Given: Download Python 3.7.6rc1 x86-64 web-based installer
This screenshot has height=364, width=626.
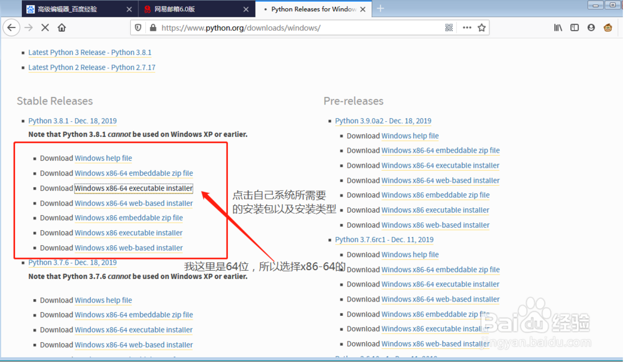Looking at the screenshot, I should pyautogui.click(x=440, y=300).
